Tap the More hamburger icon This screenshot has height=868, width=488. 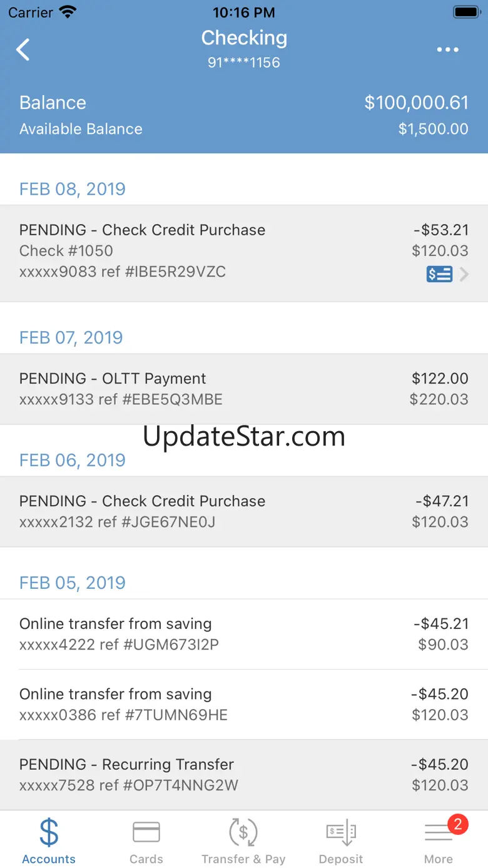439,833
